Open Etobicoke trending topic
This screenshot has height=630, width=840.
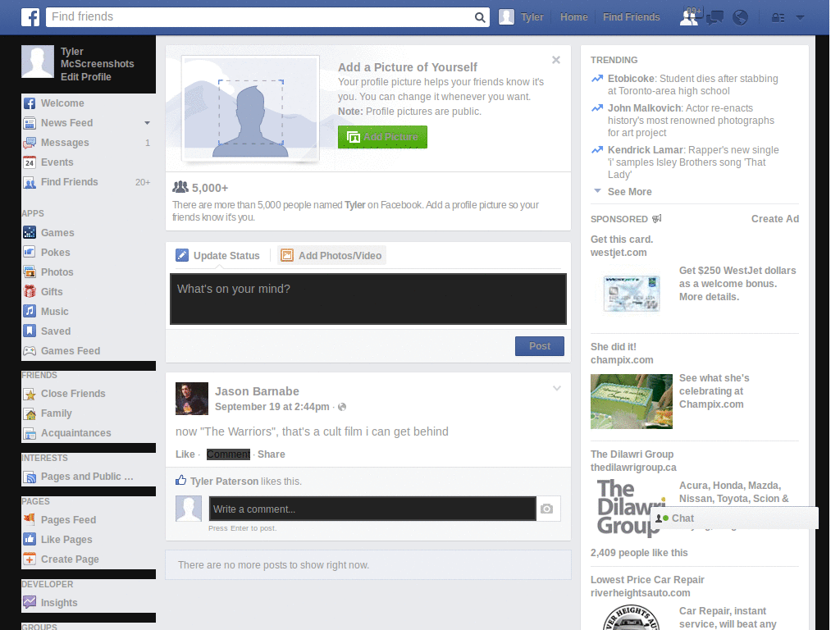click(631, 79)
